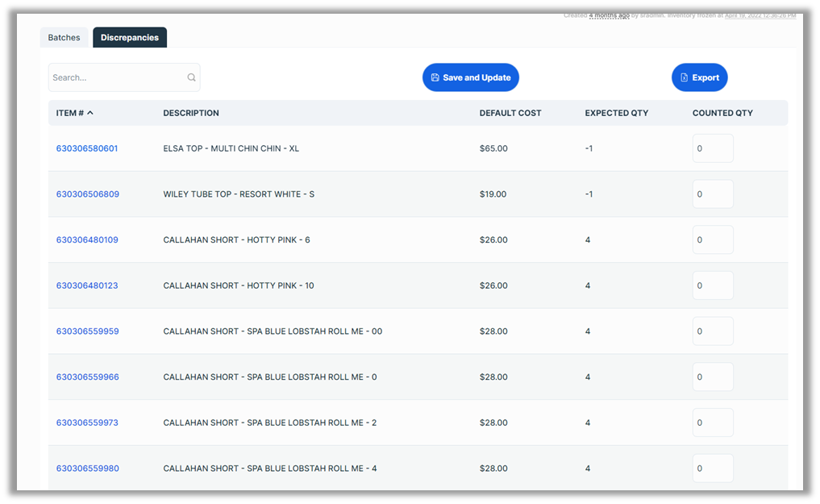Focus the Search text field
This screenshot has width=820, height=504.
tap(117, 78)
